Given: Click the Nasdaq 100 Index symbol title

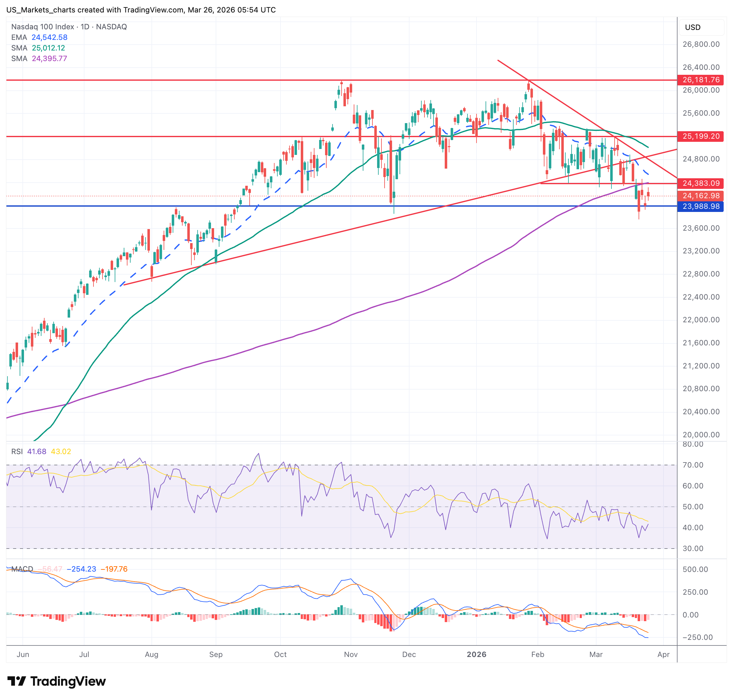Looking at the screenshot, I should 42,26.
